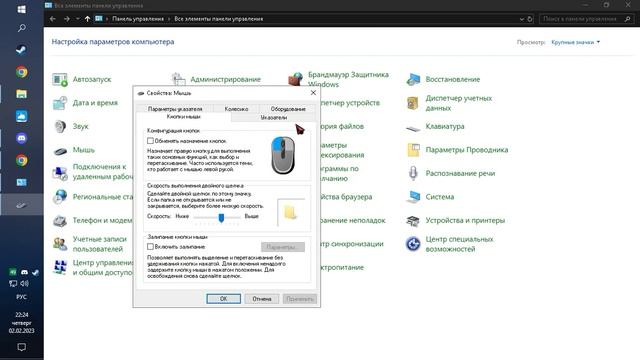Viewport: 640px width, 360px height.
Task: Switch to Указатели tab
Action: pyautogui.click(x=273, y=118)
